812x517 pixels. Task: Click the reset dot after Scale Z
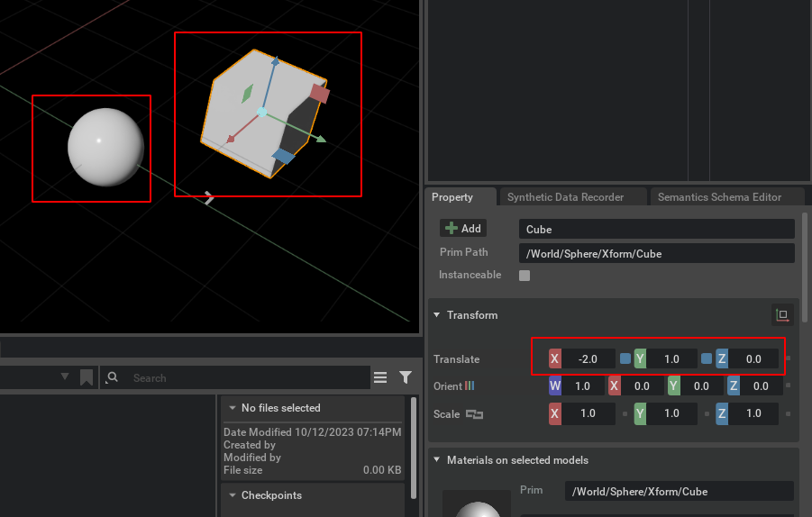pos(789,413)
